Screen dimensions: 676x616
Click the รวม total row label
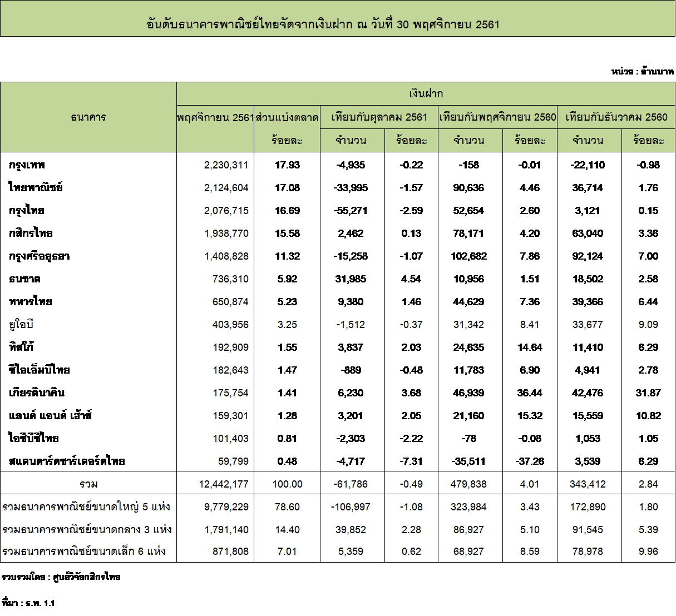pyautogui.click(x=88, y=484)
